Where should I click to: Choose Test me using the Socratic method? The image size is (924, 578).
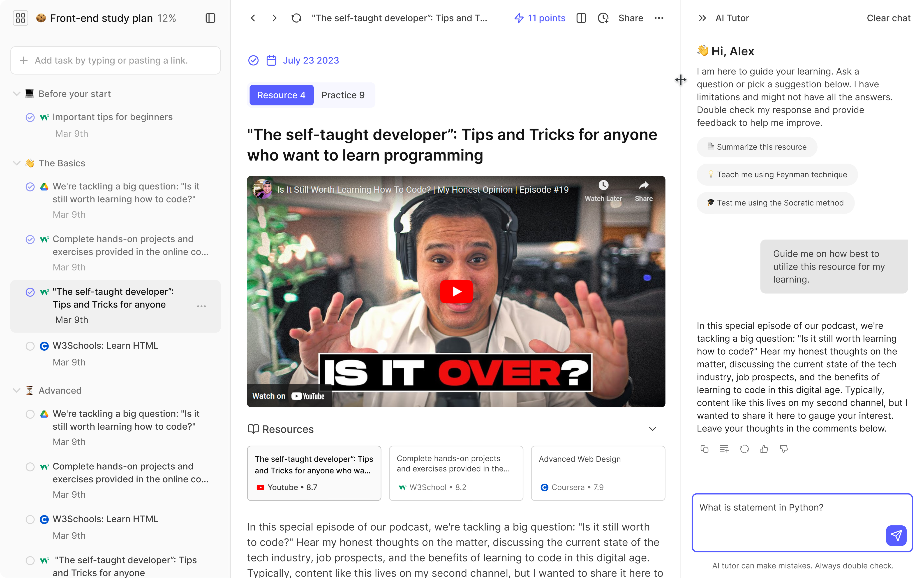776,203
